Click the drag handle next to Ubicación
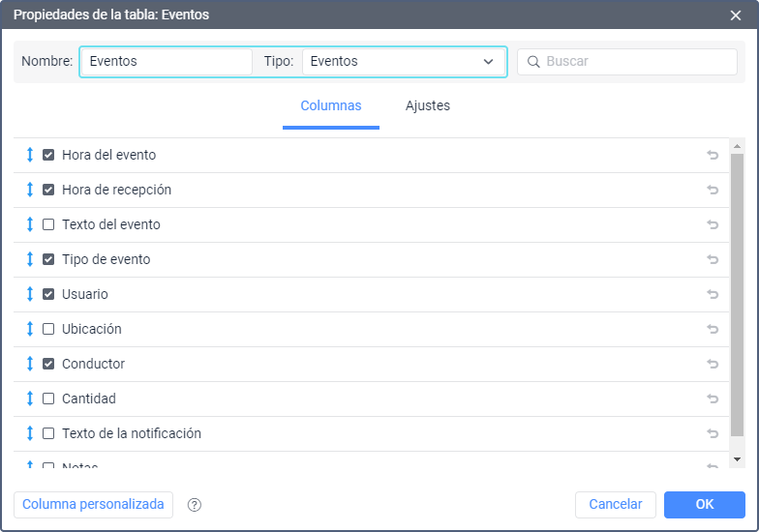759x532 pixels. pos(30,329)
